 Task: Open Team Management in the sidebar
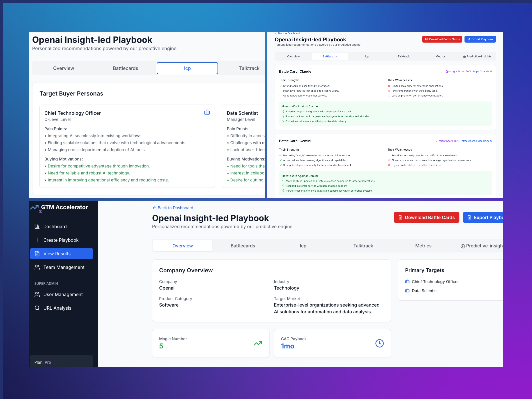(x=61, y=267)
